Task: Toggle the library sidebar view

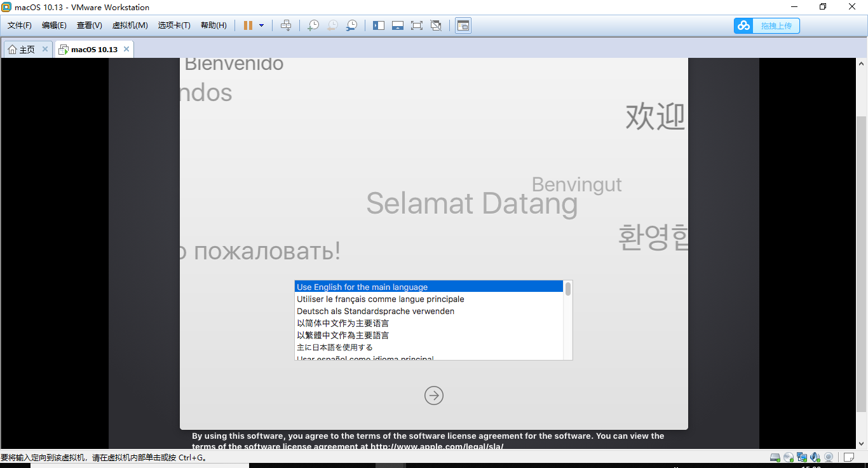Action: pyautogui.click(x=379, y=25)
